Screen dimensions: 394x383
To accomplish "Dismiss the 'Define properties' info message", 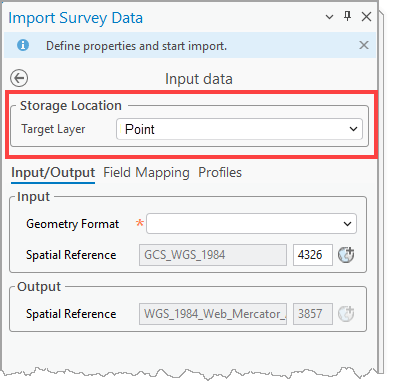I will tap(364, 45).
